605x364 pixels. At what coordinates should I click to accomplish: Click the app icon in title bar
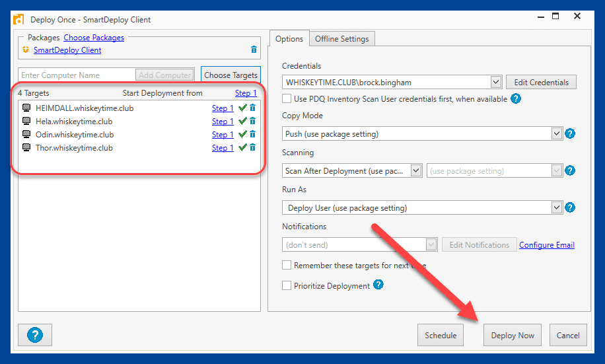coord(18,19)
